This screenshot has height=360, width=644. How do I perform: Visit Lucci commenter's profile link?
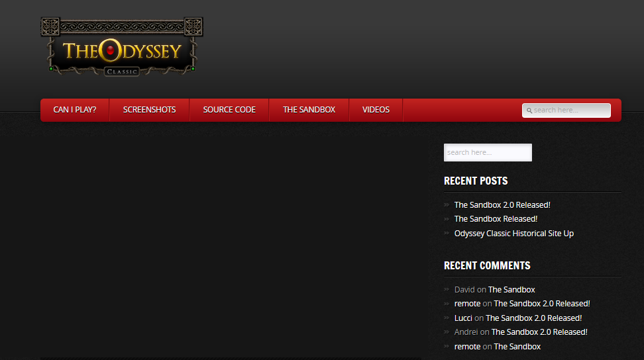tap(463, 318)
